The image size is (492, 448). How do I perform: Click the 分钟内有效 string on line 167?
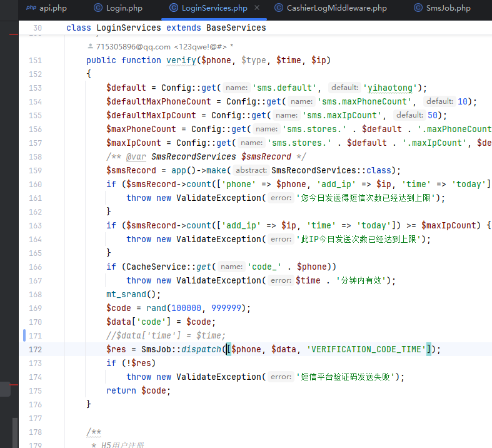tap(361, 281)
